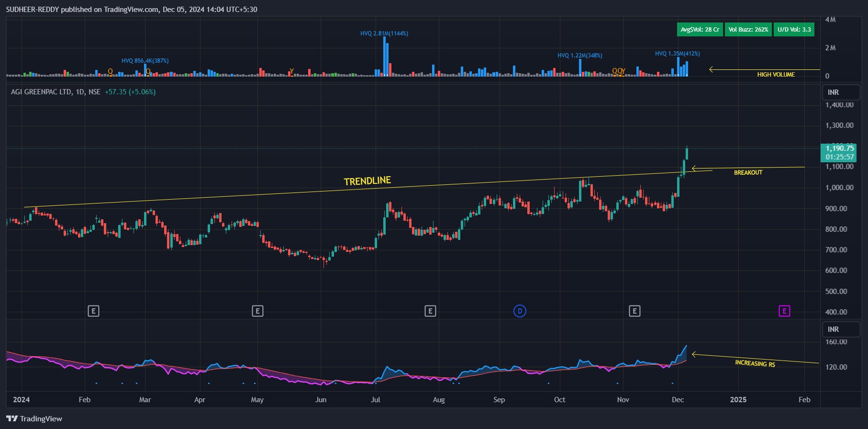This screenshot has height=429, width=868.
Task: Open the TradingView logo at bottom
Action: pos(34,418)
